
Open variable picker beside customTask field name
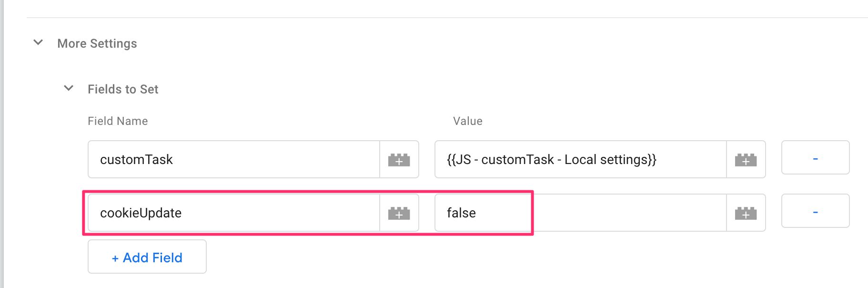coord(399,160)
